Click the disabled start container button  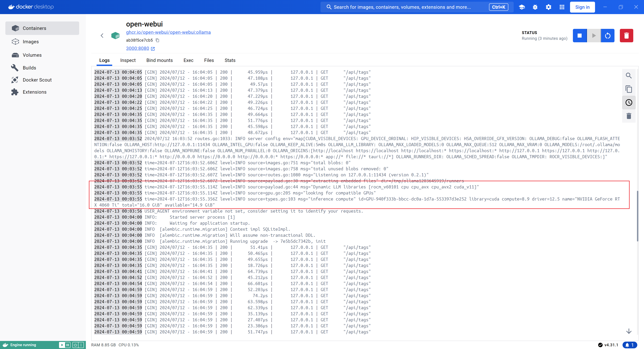594,36
